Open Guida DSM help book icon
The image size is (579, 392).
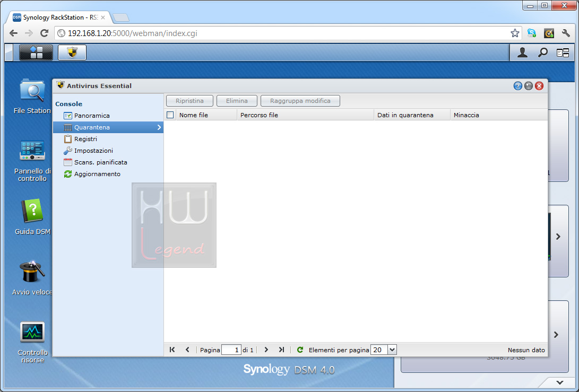click(x=32, y=217)
